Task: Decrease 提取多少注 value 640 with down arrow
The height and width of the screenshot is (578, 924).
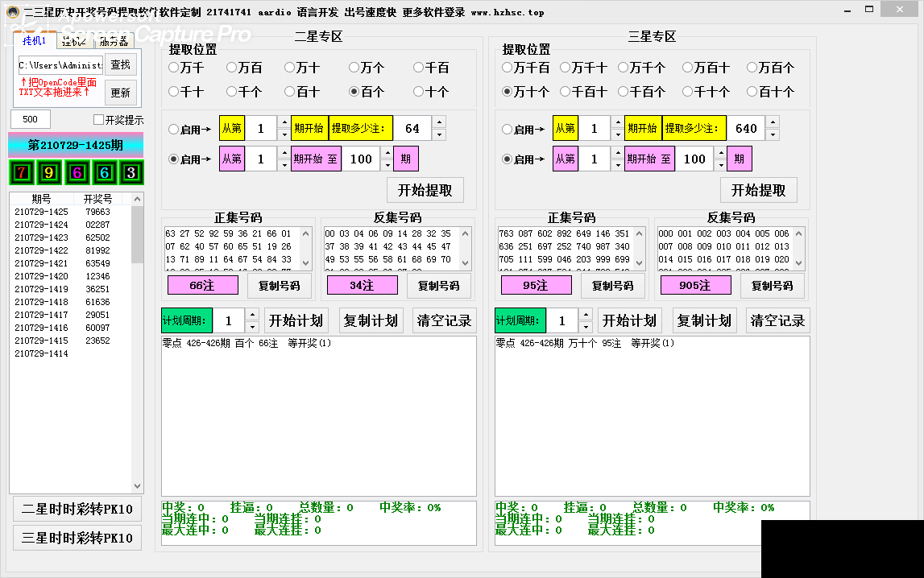Action: [x=773, y=134]
